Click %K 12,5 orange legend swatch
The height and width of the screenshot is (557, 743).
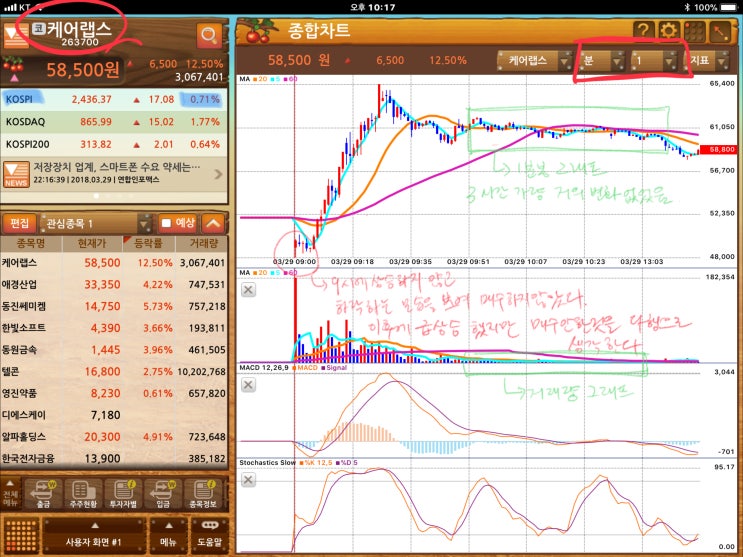point(301,463)
